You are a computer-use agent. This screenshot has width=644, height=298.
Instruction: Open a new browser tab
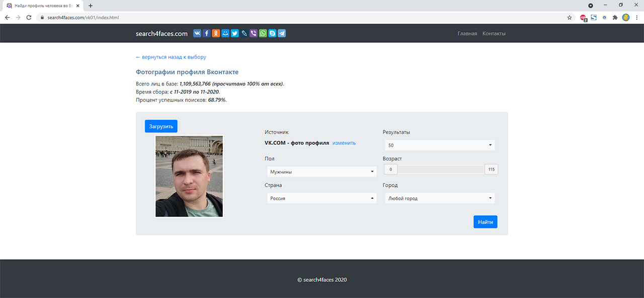[91, 6]
